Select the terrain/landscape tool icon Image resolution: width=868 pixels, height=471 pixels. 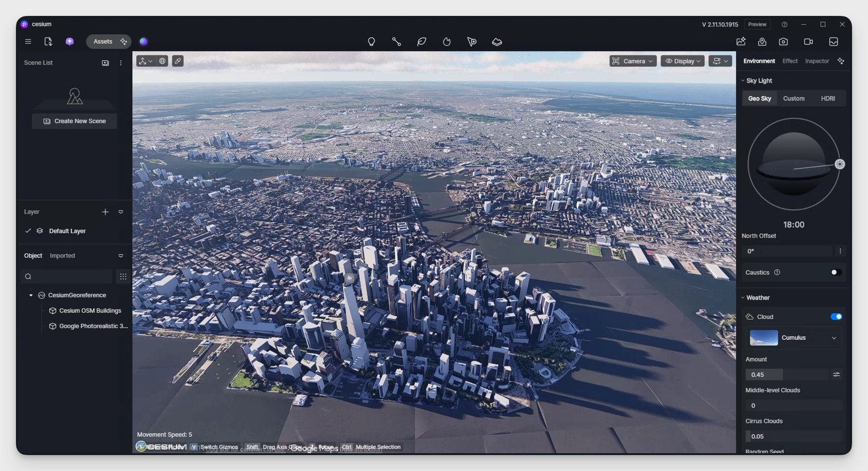(497, 42)
